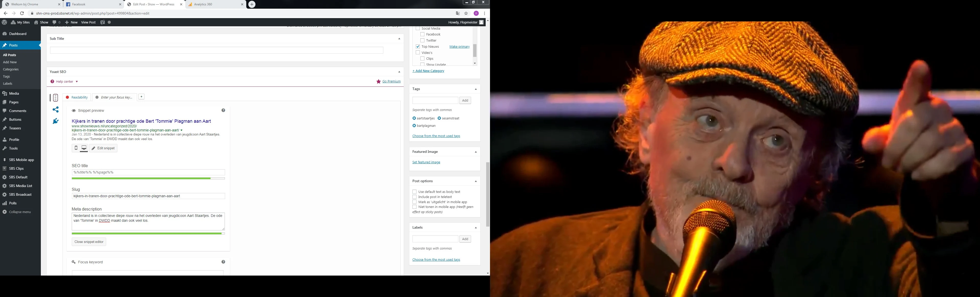Open the Yoast social sharing sidebar icon

point(56,109)
